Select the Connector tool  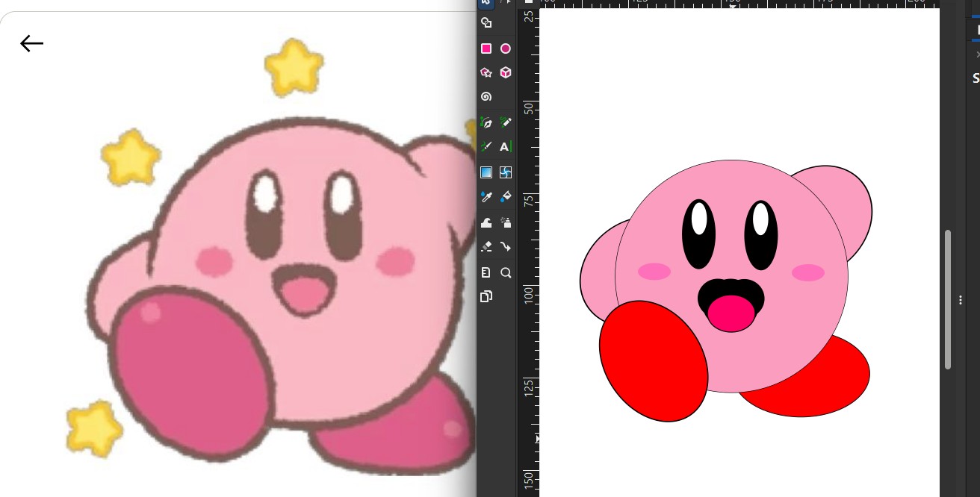tap(506, 247)
